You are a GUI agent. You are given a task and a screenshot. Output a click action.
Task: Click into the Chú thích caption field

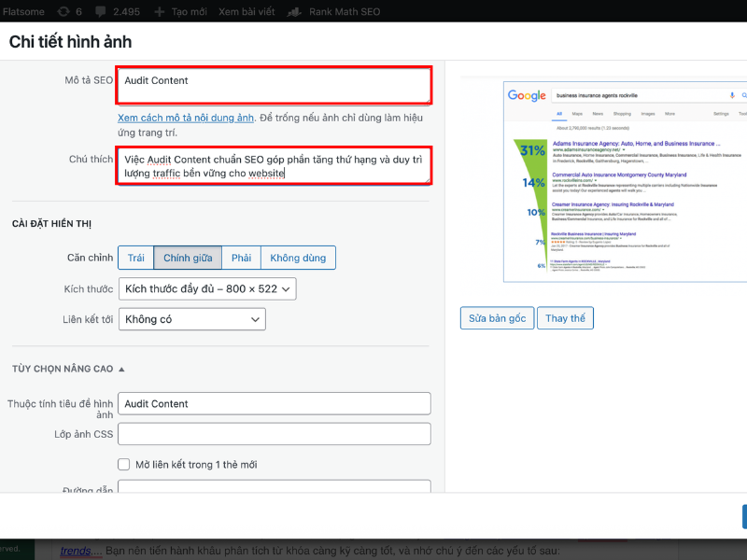[x=274, y=166]
